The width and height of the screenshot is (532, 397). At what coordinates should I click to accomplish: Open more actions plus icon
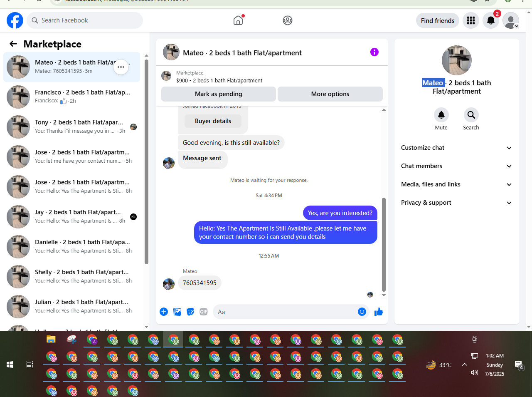pyautogui.click(x=164, y=312)
